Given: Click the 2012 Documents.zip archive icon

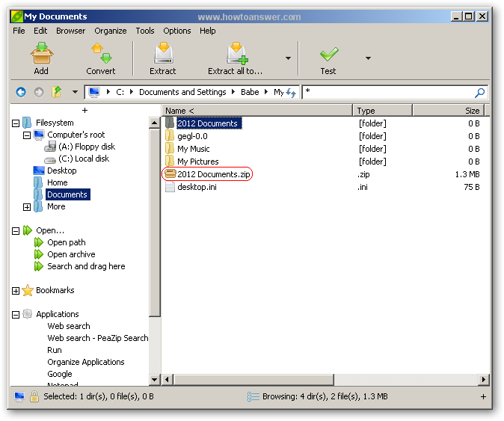Looking at the screenshot, I should (x=170, y=174).
